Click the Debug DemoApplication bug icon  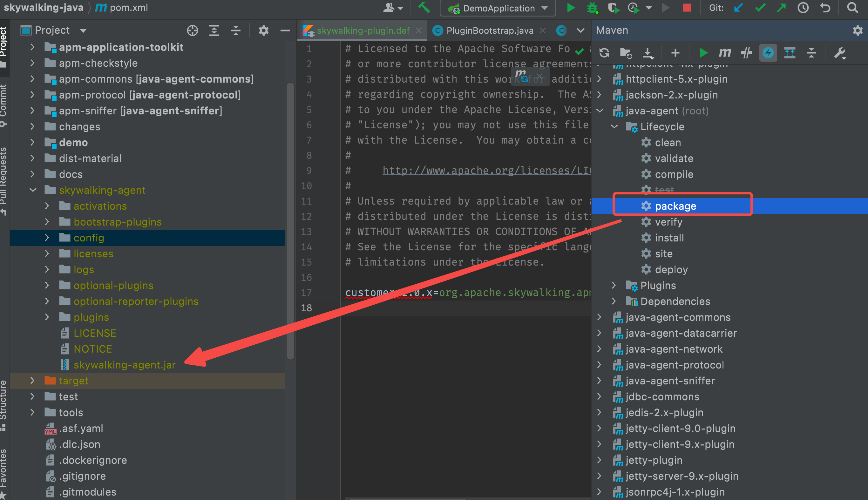(593, 8)
